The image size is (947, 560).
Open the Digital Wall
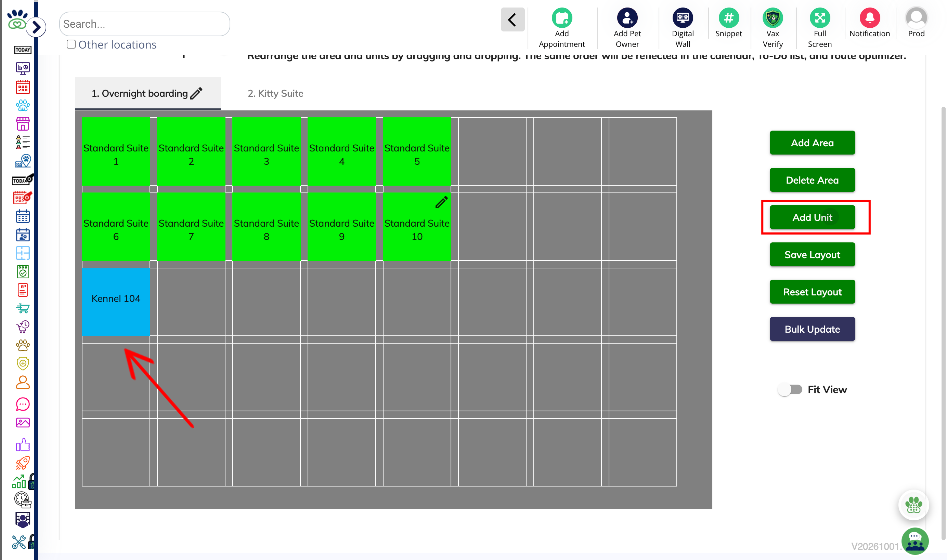[682, 18]
